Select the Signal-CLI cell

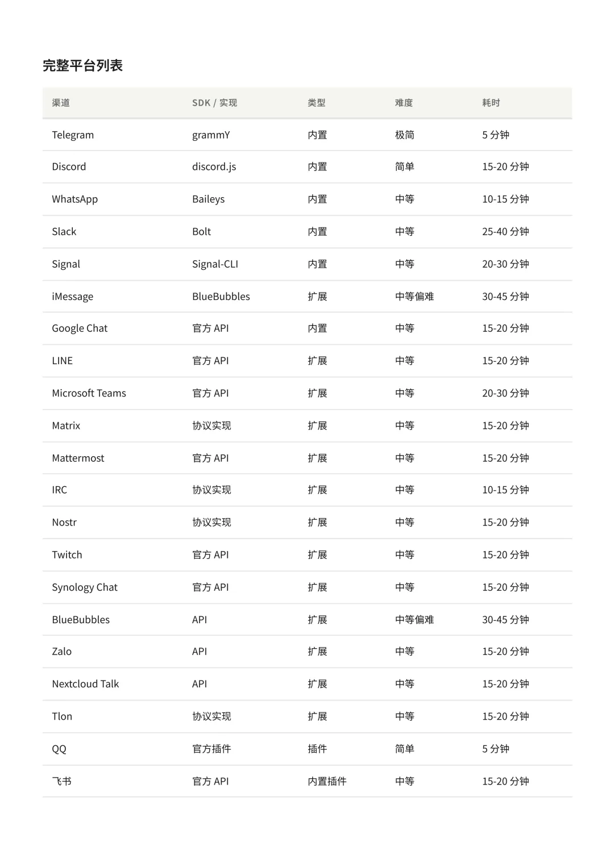215,264
